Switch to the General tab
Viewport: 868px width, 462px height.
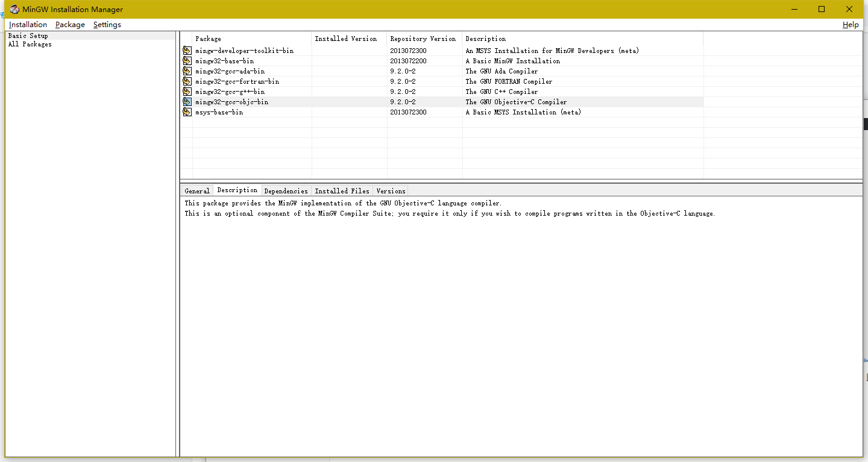click(x=197, y=191)
